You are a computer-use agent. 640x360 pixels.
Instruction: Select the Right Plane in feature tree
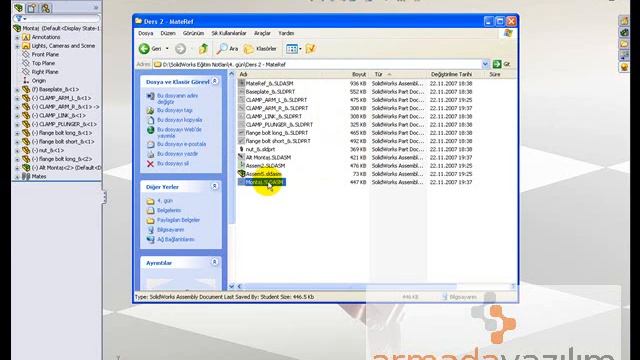point(45,72)
